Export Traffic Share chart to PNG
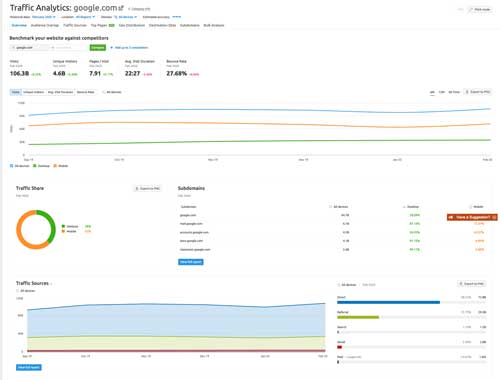500x380 pixels. pyautogui.click(x=148, y=189)
